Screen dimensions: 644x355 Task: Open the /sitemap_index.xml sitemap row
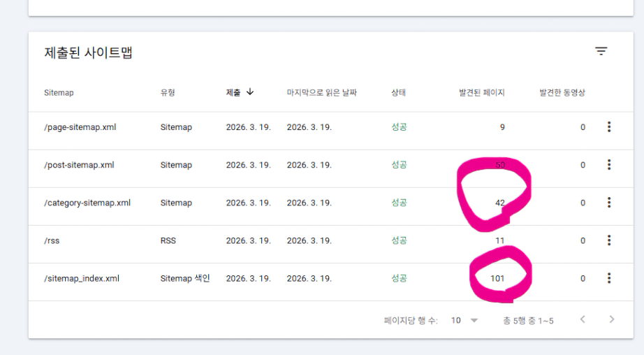(x=81, y=278)
